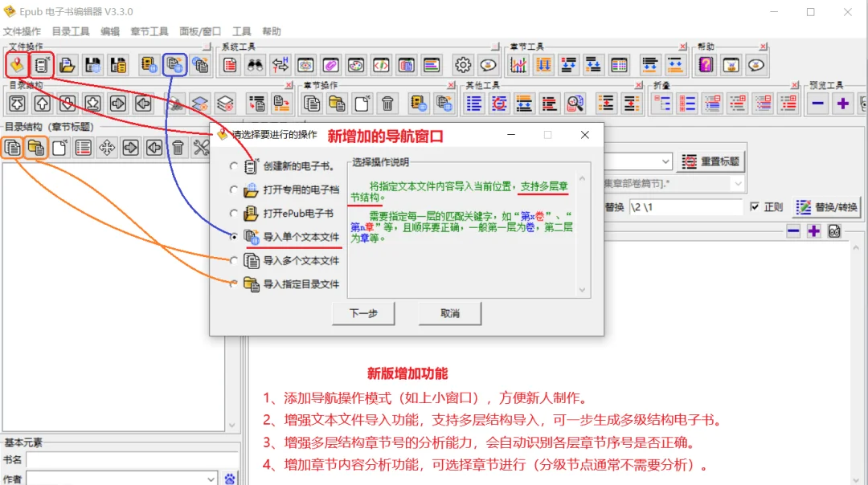Click the save floppy-with-globe icon
This screenshot has height=485, width=868.
pyautogui.click(x=92, y=65)
